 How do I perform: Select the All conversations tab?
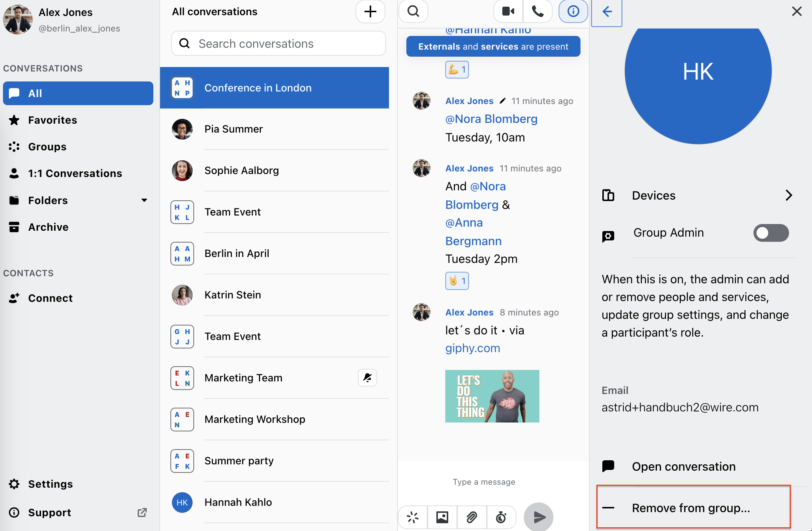click(x=78, y=93)
